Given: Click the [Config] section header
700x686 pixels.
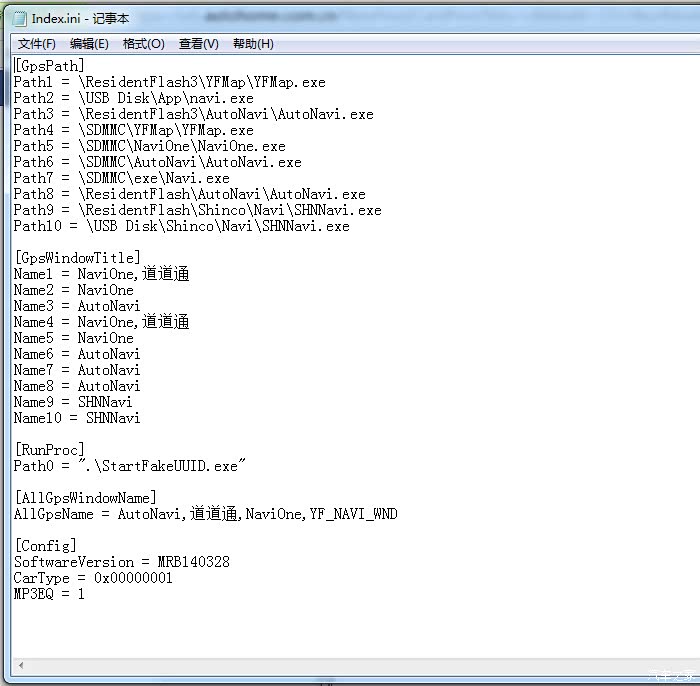Looking at the screenshot, I should (45, 546).
